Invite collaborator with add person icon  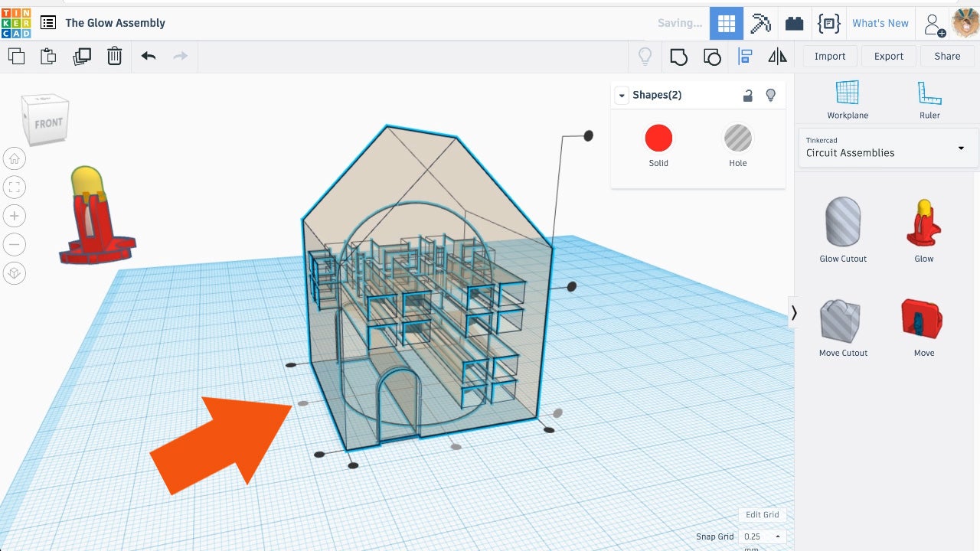tap(935, 24)
